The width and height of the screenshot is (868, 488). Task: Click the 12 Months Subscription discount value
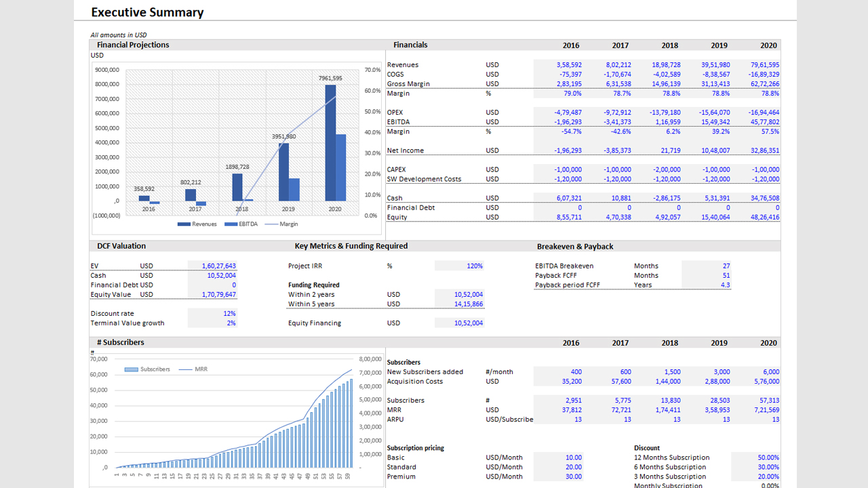[x=755, y=457]
